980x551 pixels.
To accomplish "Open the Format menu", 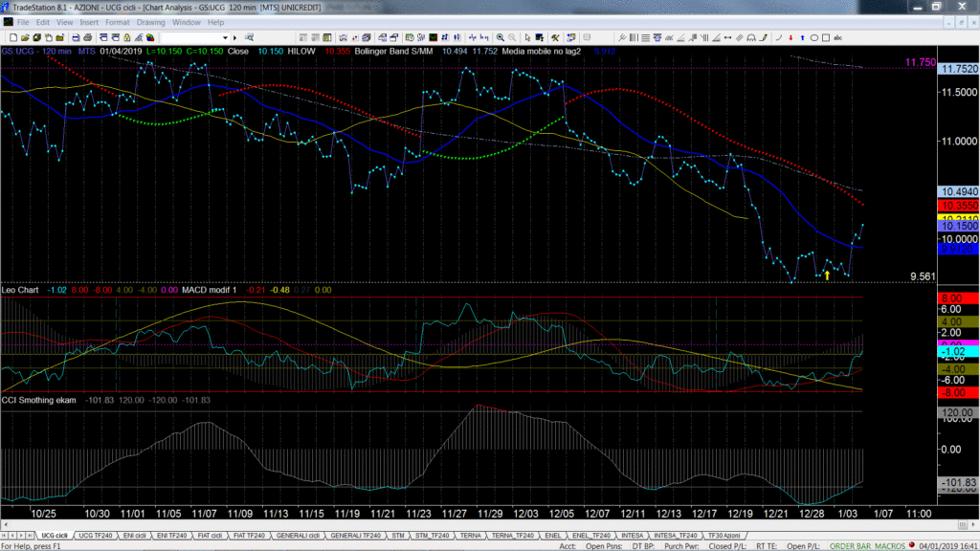I will [x=118, y=22].
